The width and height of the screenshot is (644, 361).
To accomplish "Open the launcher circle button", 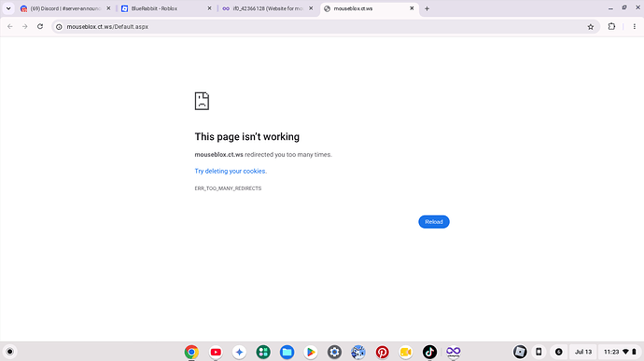I will coord(10,352).
